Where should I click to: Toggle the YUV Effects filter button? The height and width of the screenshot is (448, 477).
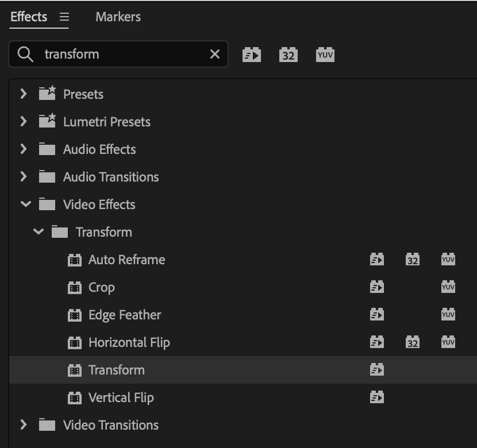click(x=325, y=55)
